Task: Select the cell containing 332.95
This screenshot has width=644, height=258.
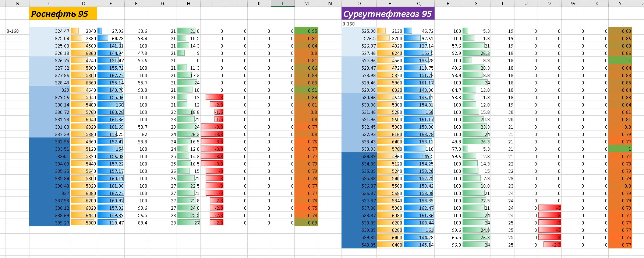Action: pos(50,142)
